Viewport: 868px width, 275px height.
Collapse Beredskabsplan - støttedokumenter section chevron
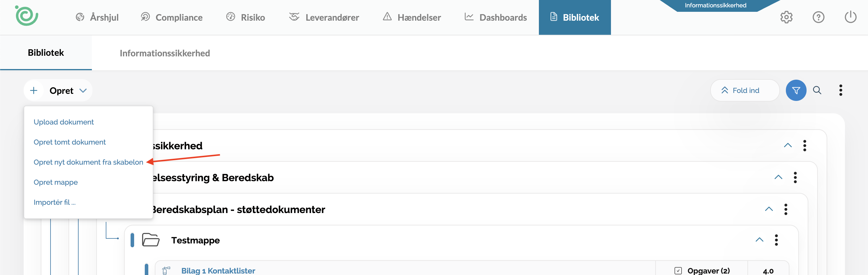pos(769,209)
